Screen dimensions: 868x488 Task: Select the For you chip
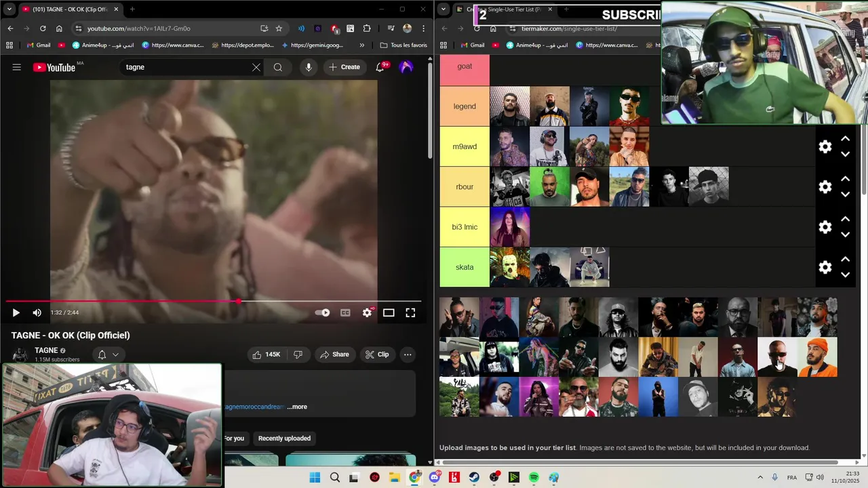point(234,439)
